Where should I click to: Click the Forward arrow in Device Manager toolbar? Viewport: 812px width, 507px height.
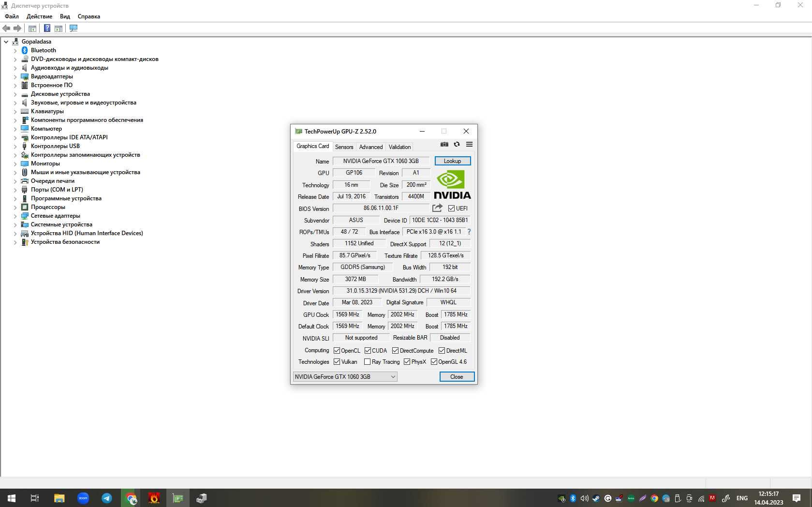click(17, 29)
